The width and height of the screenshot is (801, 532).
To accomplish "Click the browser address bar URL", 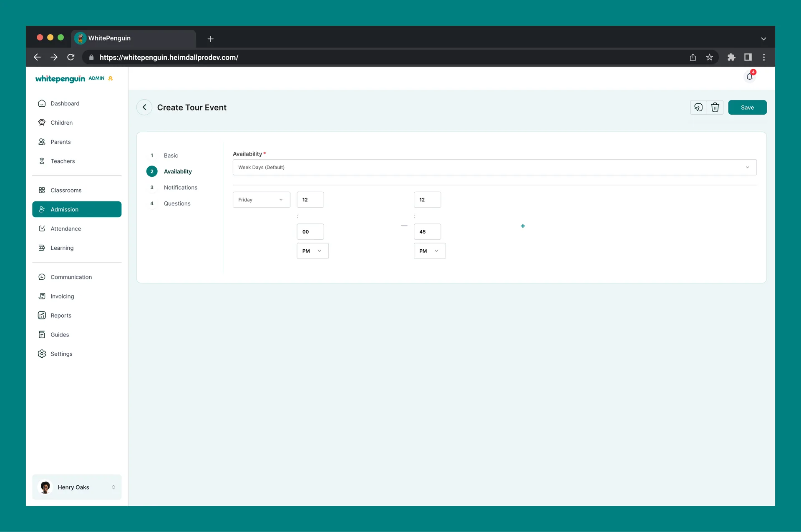I will 169,58.
